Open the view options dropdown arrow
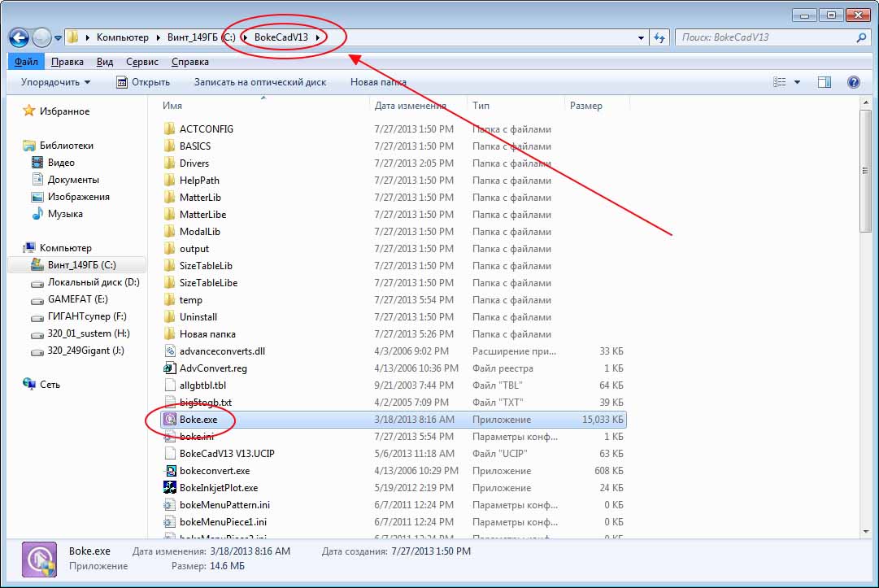The height and width of the screenshot is (588, 879). coord(797,82)
